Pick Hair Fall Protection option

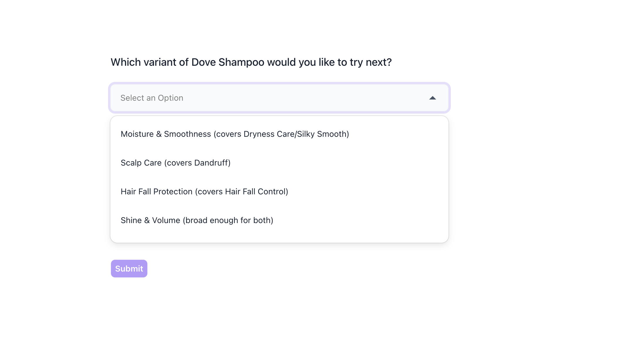pos(204,192)
